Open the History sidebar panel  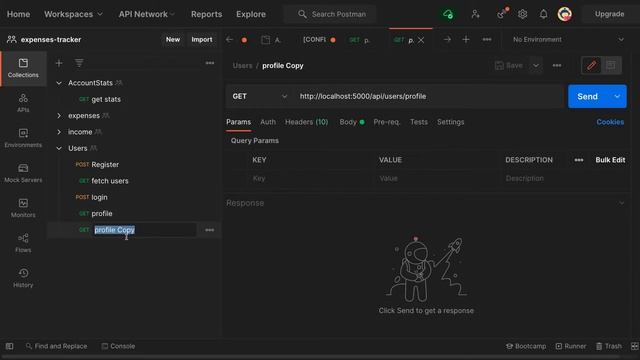point(23,278)
